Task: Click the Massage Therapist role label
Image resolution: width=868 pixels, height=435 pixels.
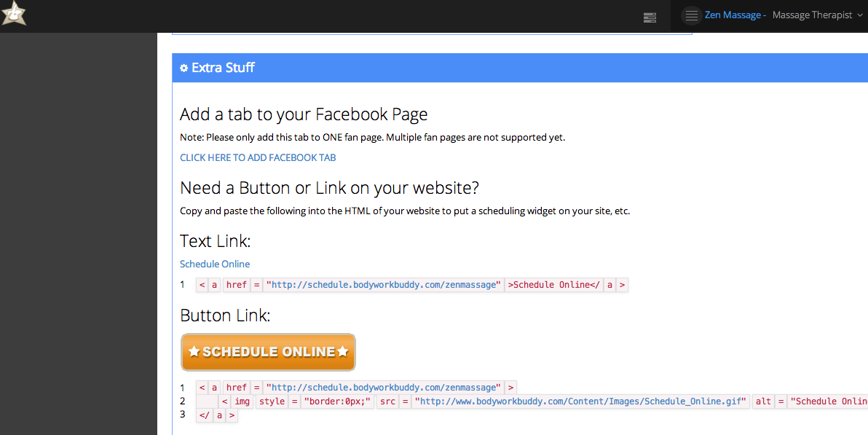Action: [x=812, y=15]
